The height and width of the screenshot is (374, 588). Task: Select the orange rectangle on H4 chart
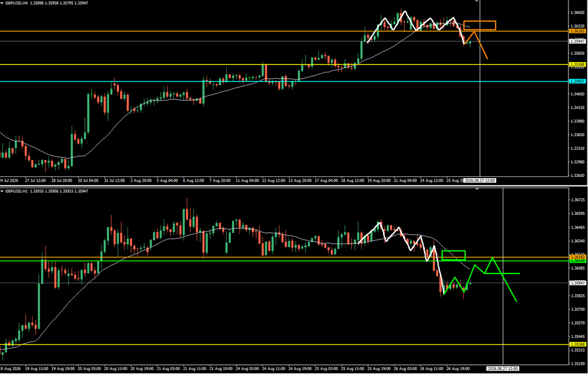[479, 25]
